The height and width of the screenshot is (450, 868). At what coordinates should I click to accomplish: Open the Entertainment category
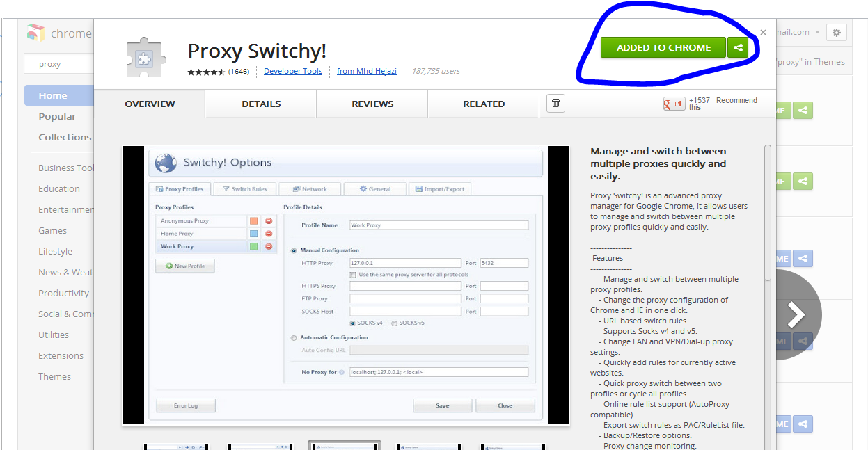click(66, 209)
